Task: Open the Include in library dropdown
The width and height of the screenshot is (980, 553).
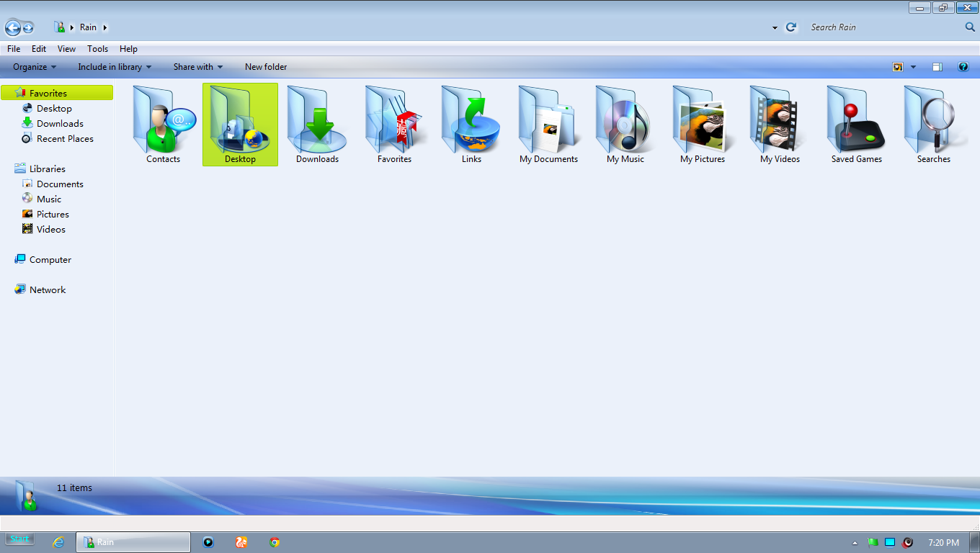Action: click(x=115, y=67)
